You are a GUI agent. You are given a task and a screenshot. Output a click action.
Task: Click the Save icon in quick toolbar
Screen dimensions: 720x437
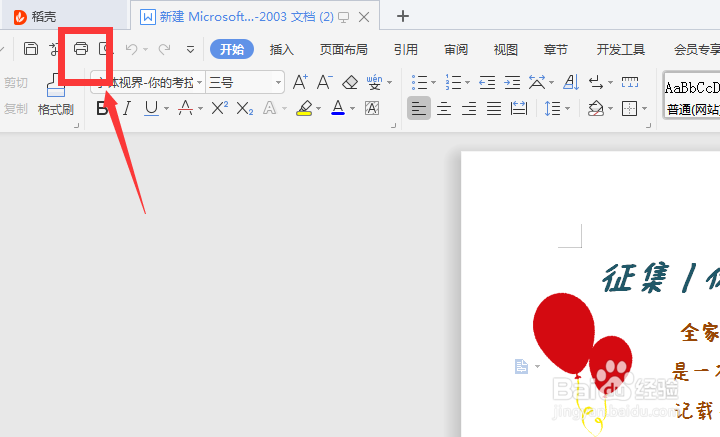[31, 49]
